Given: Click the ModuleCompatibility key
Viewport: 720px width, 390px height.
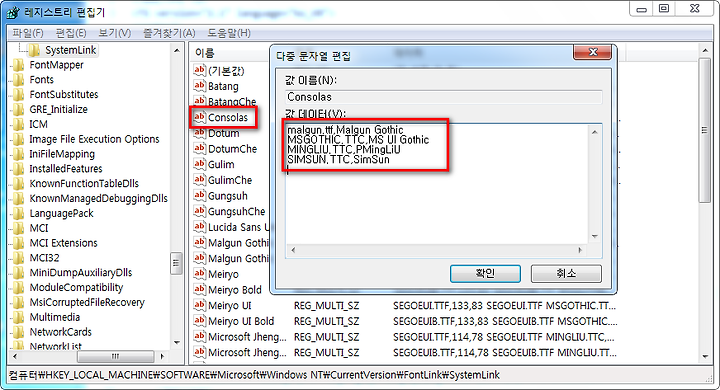Looking at the screenshot, I should pyautogui.click(x=76, y=287).
